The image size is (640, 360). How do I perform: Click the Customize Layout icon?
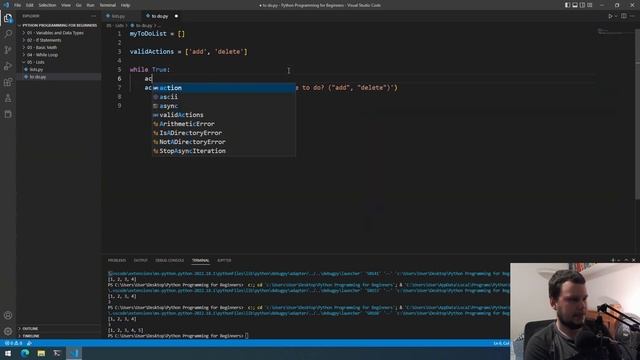(x=590, y=5)
